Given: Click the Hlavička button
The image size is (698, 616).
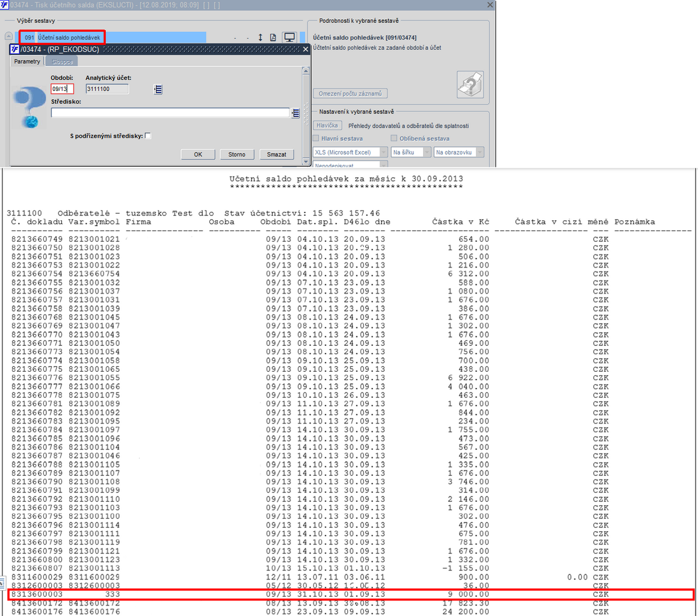Looking at the screenshot, I should [327, 126].
